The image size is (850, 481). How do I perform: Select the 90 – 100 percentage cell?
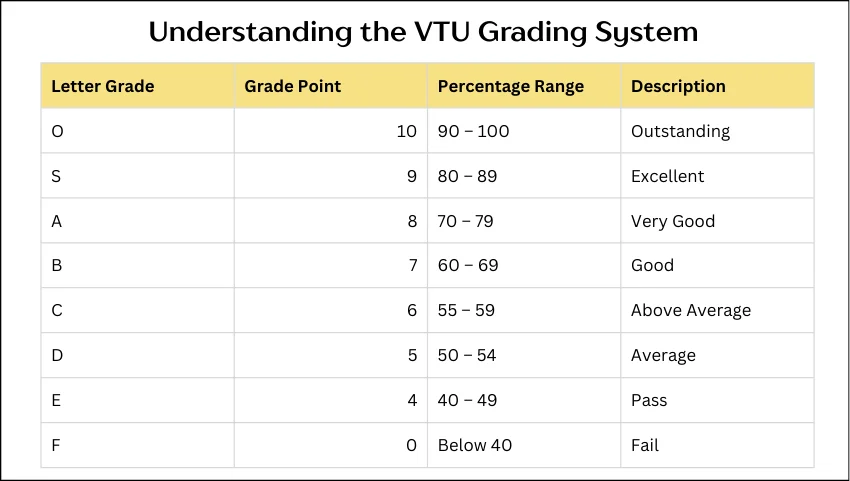(473, 131)
